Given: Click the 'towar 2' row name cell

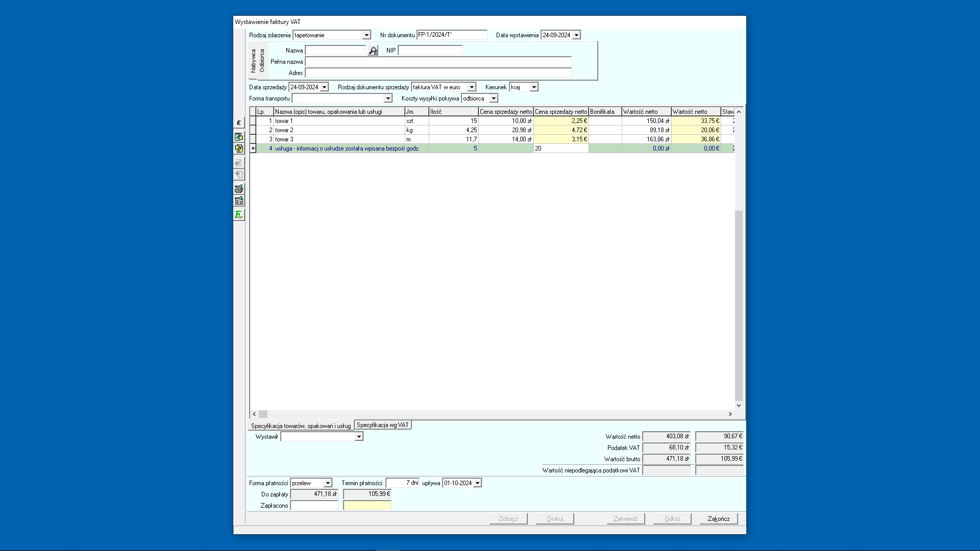Looking at the screenshot, I should 339,130.
